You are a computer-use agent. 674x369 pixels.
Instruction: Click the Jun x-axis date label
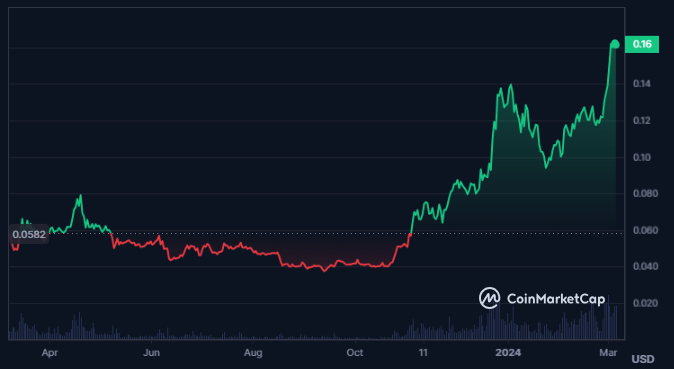coord(151,353)
